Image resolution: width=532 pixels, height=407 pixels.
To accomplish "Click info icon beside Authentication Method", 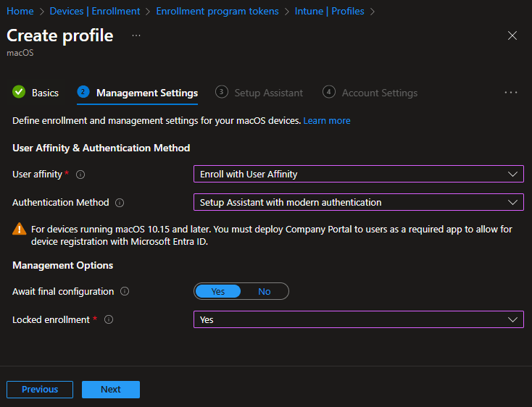I will (x=120, y=203).
